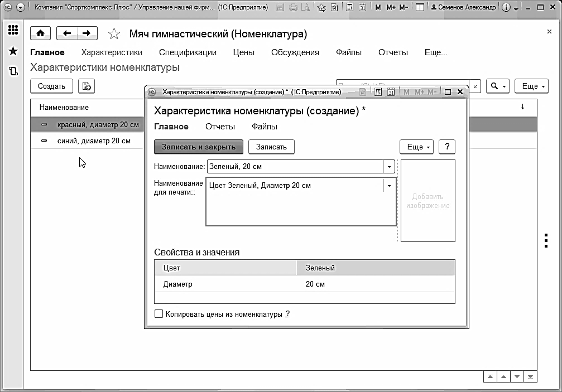Jump to list end arrow button
This screenshot has width=562, height=392.
coord(530,376)
